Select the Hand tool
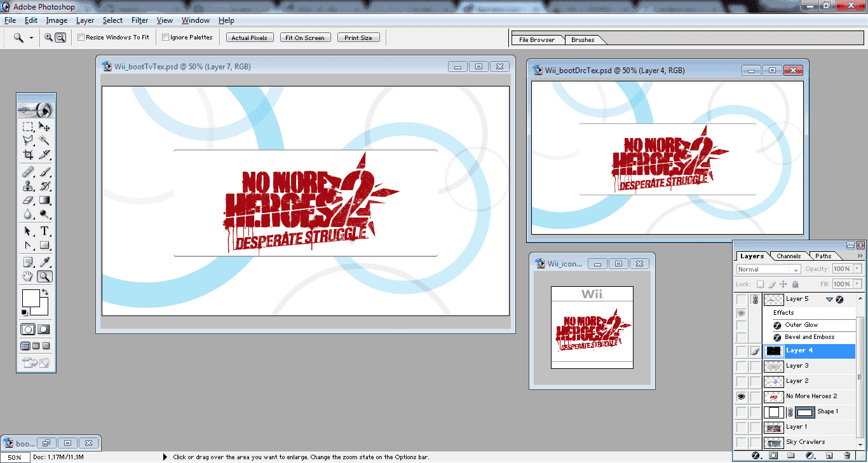The height and width of the screenshot is (463, 868). [28, 276]
